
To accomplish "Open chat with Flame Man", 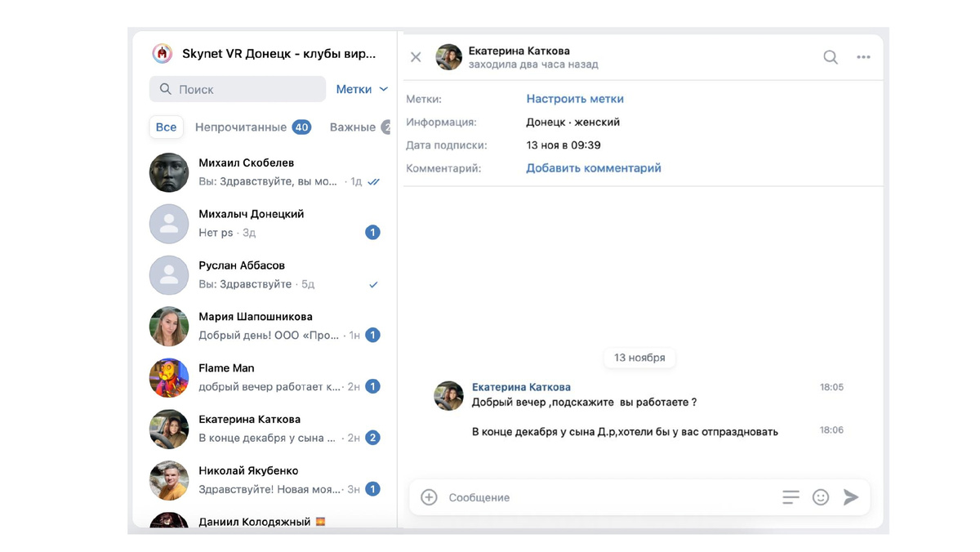I will tap(265, 378).
